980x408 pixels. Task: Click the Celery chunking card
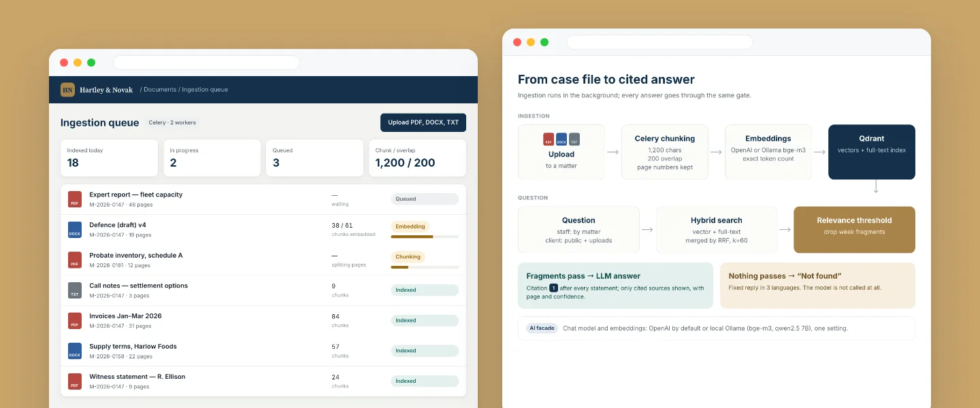(665, 152)
